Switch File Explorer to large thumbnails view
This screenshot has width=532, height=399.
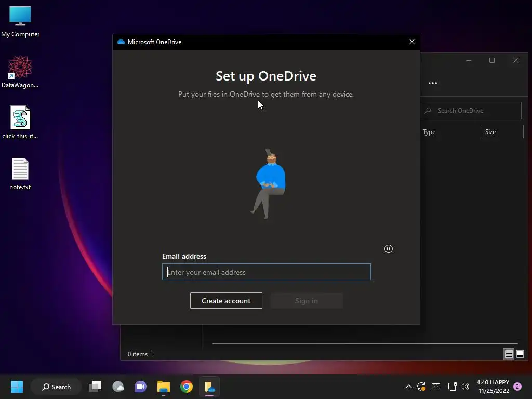(x=520, y=354)
